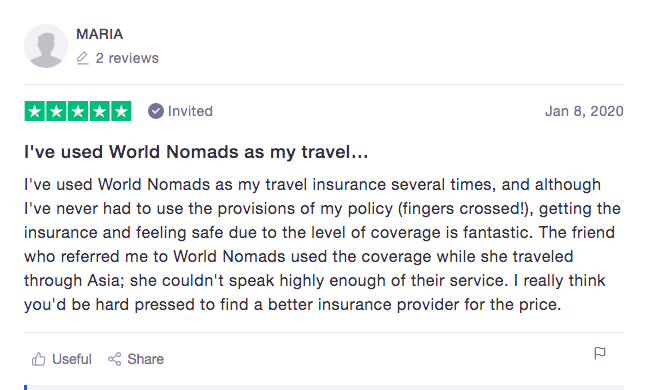Open the '2 reviews' text
This screenshot has height=390, width=648.
[127, 58]
